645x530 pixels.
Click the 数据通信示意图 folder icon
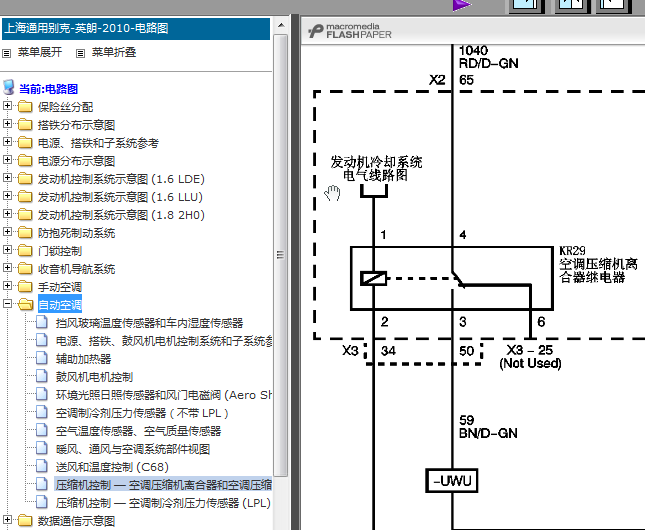pos(25,521)
